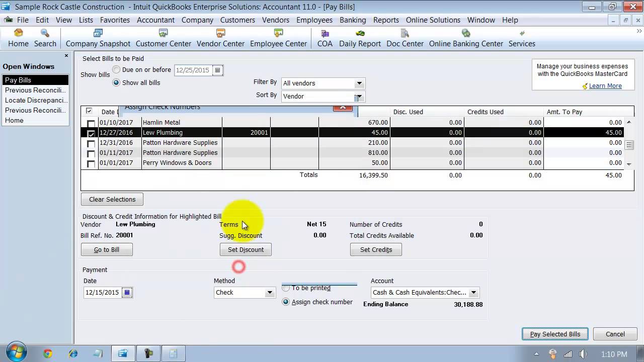
Task: Open the Vendors menu
Action: (x=276, y=20)
